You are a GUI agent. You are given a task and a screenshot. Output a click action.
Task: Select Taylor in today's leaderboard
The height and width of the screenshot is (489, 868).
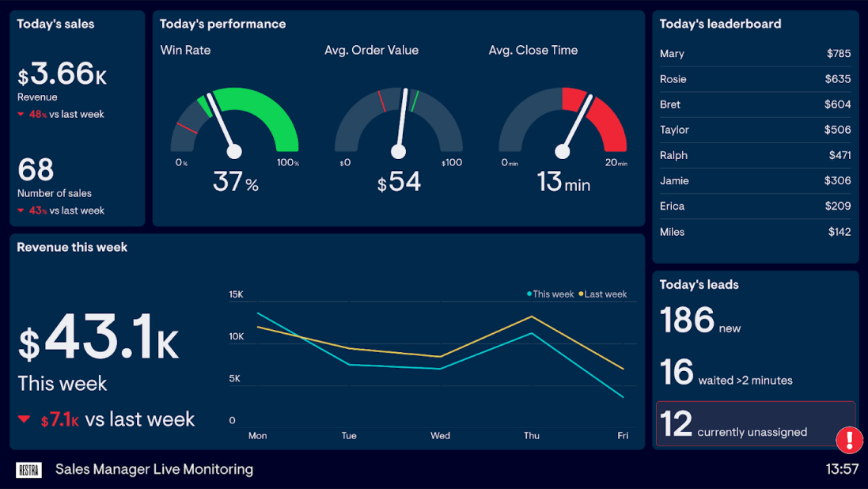coord(755,130)
